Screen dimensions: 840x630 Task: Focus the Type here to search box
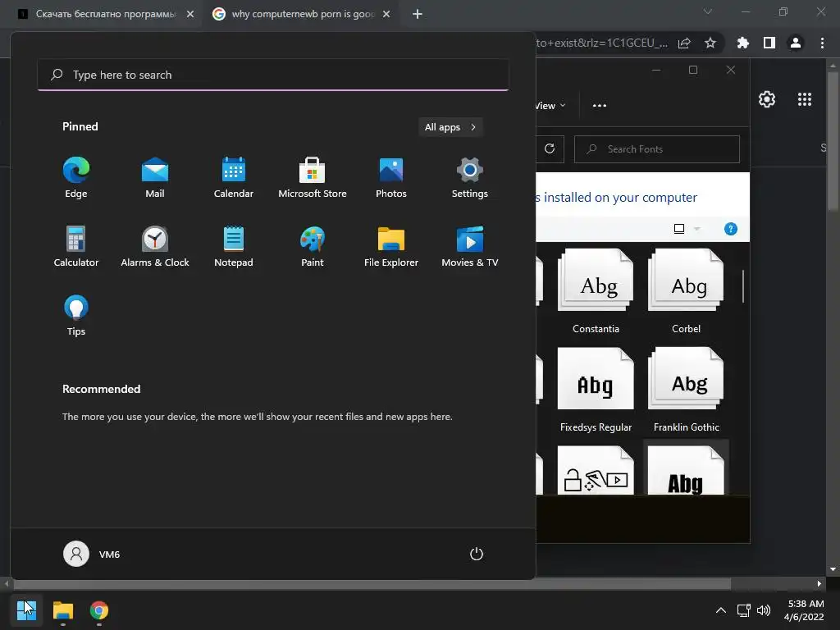click(272, 75)
